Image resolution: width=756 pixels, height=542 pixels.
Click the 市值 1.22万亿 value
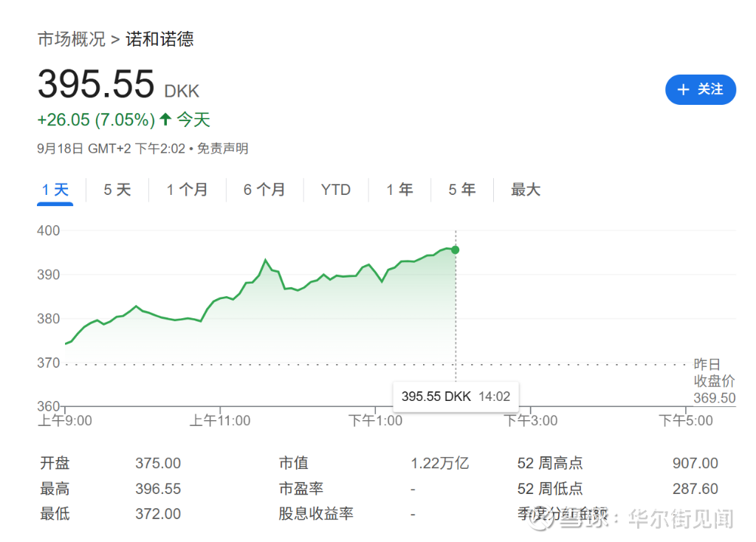[439, 464]
